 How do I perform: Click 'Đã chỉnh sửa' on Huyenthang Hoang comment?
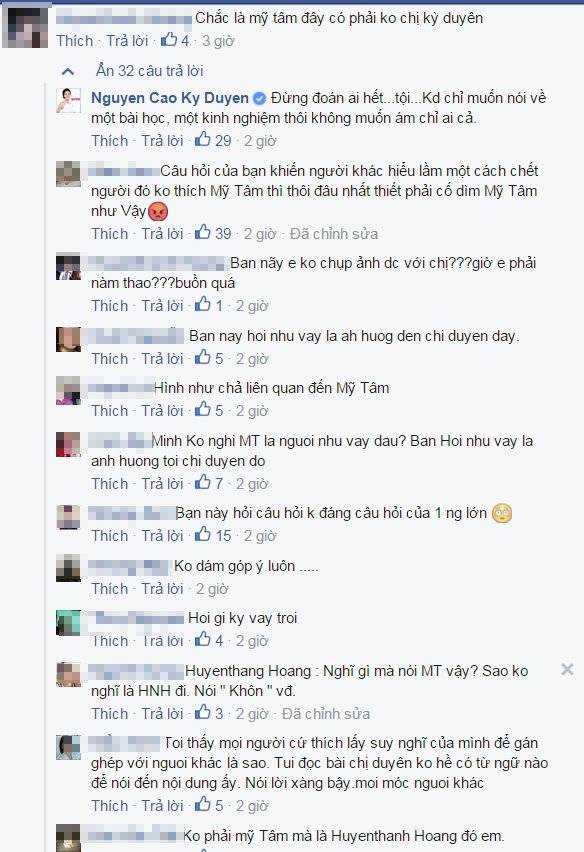point(325,713)
